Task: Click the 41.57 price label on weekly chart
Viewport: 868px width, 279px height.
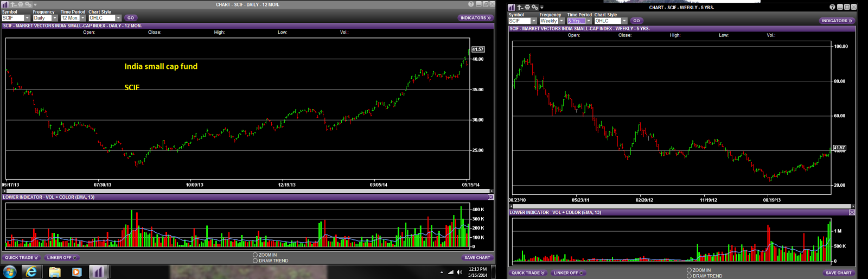Action: [839, 148]
